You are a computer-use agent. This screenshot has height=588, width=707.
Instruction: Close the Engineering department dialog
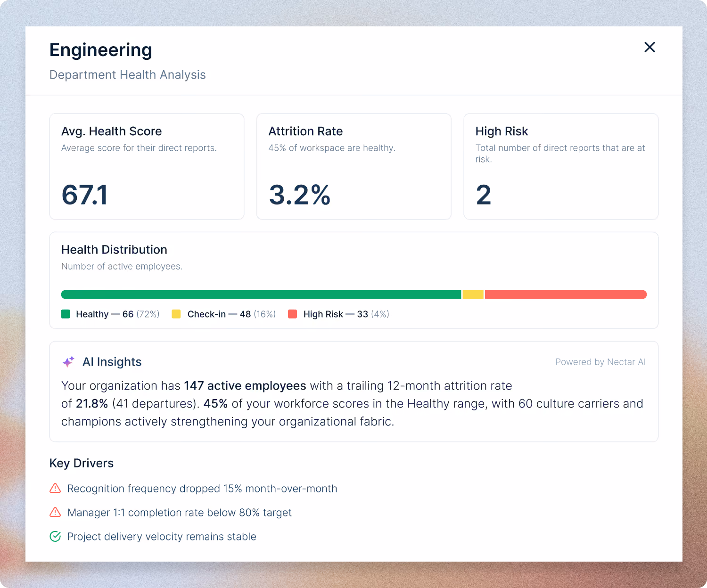tap(649, 47)
